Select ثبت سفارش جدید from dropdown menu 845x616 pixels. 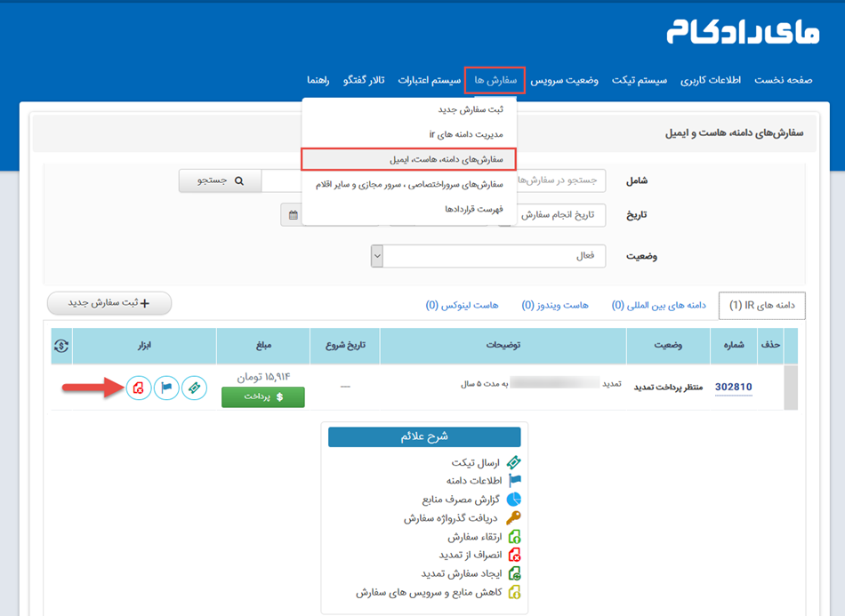tap(470, 109)
